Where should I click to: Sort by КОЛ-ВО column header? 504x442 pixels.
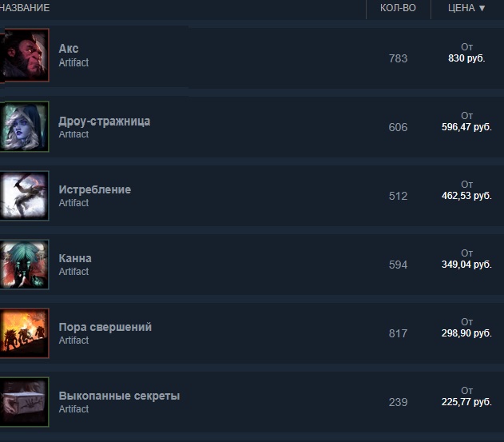(x=398, y=8)
